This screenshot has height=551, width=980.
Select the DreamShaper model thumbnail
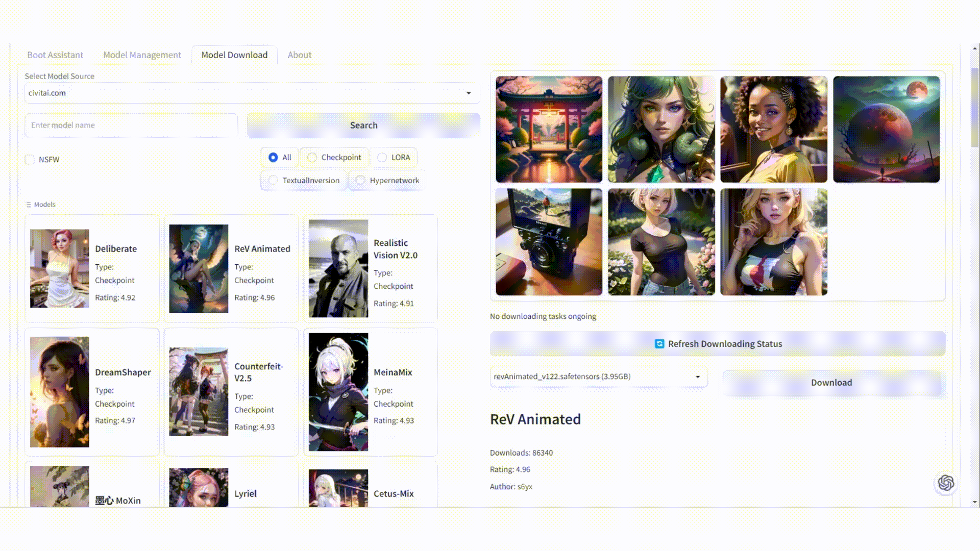tap(59, 392)
